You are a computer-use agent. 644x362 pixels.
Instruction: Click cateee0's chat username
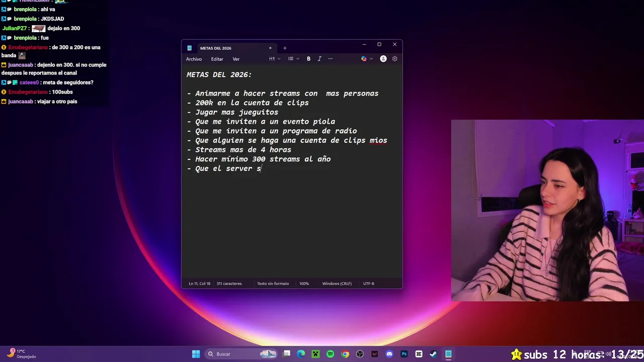click(29, 82)
